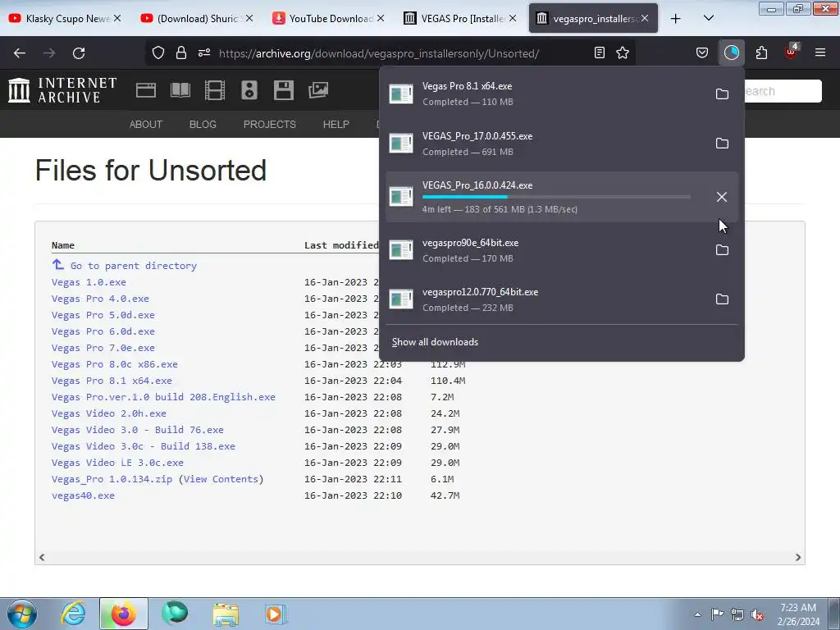Open the tracking protection shield icon
The height and width of the screenshot is (630, 840).
158,52
